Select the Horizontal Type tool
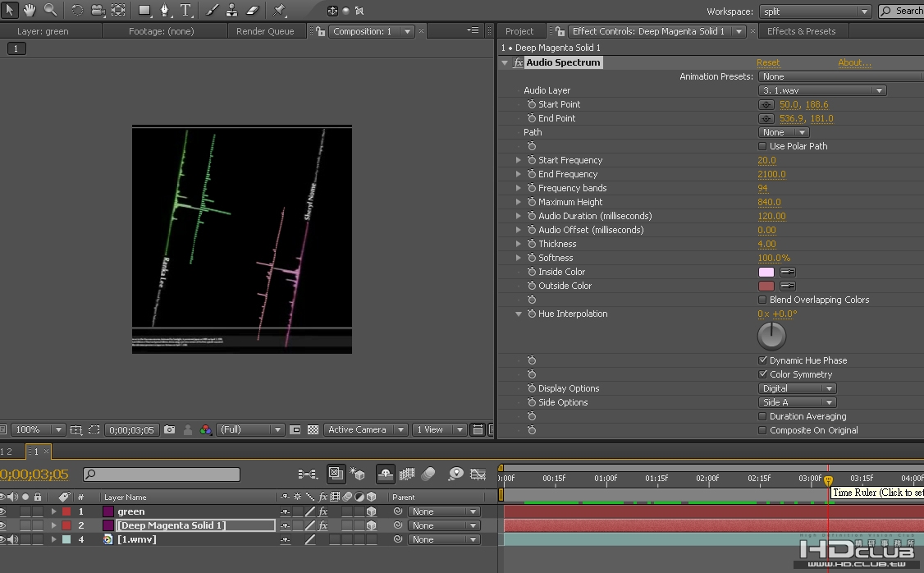Viewport: 924px width, 573px height. click(x=185, y=9)
